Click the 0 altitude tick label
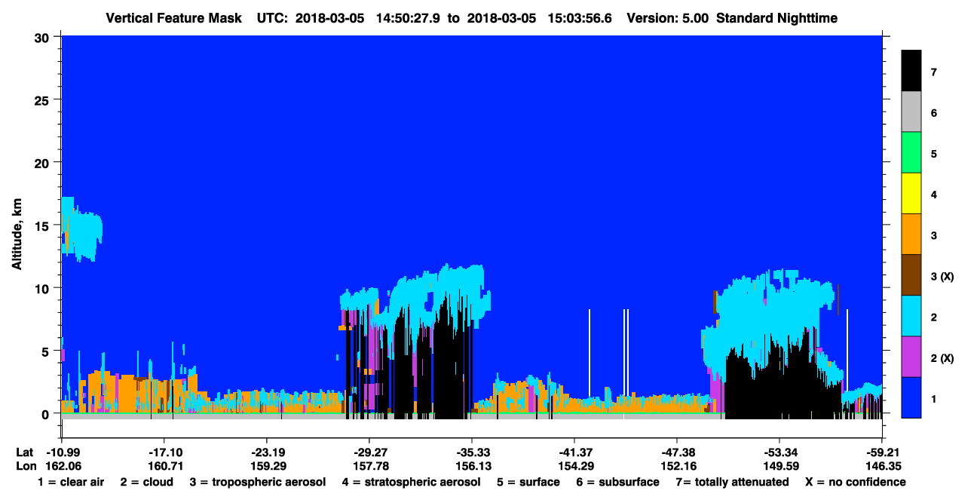980x503 pixels. point(47,414)
